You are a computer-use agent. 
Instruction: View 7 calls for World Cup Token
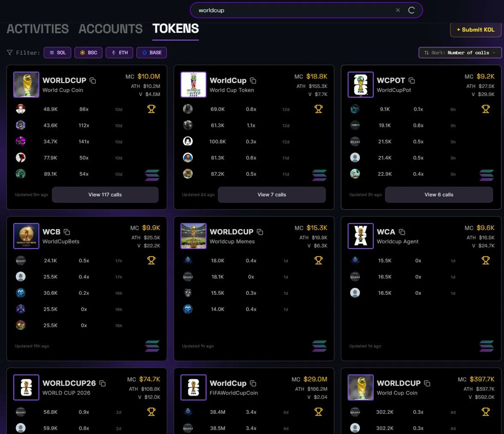[272, 195]
